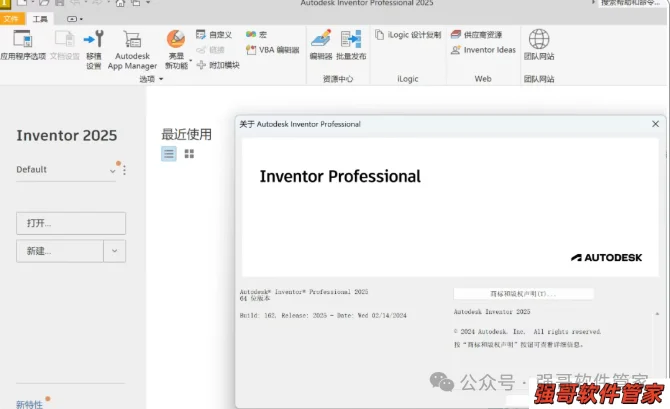670x409 pixels.
Task: Open Application Options (应用程序选项)
Action: 23,44
